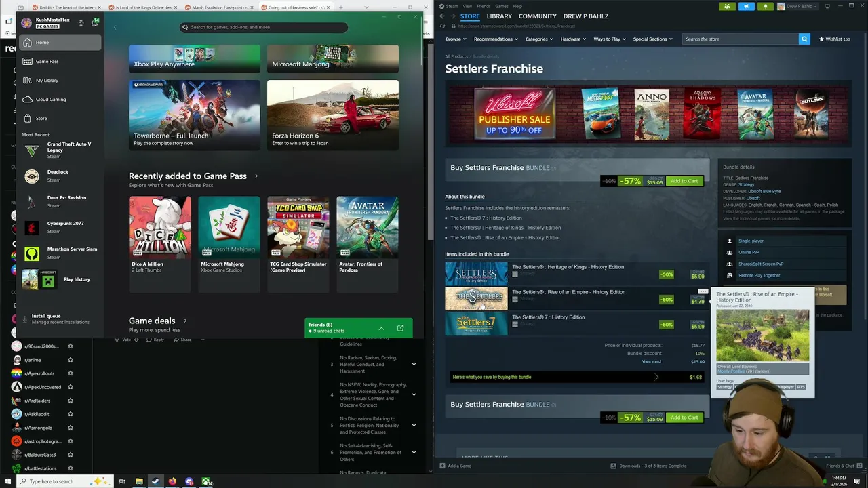
Task: Favorite r/ArcRaiders in the Reddit sidebar
Action: point(70,401)
